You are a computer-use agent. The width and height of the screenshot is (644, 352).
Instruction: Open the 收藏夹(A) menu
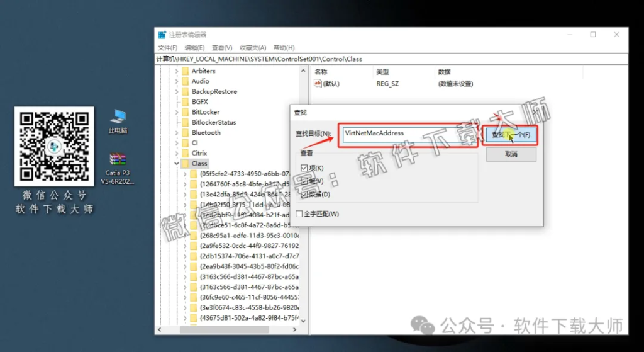point(253,48)
